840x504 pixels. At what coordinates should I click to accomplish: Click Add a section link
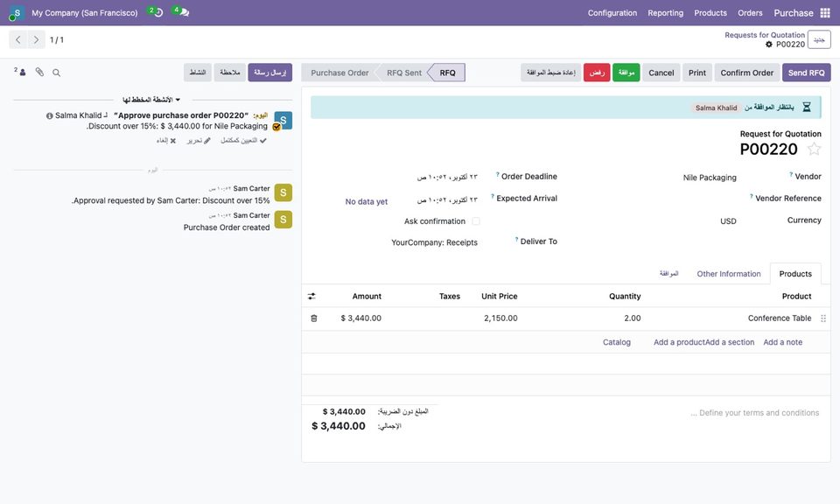pos(730,342)
